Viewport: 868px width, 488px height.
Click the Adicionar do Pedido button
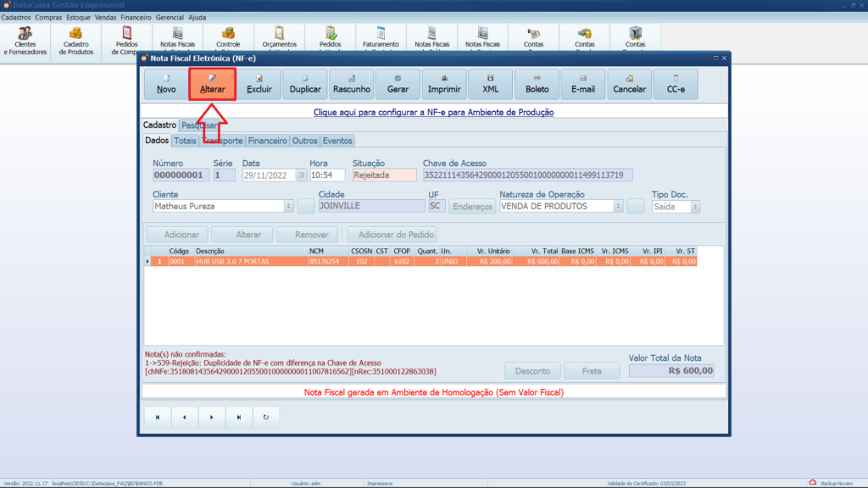point(397,235)
